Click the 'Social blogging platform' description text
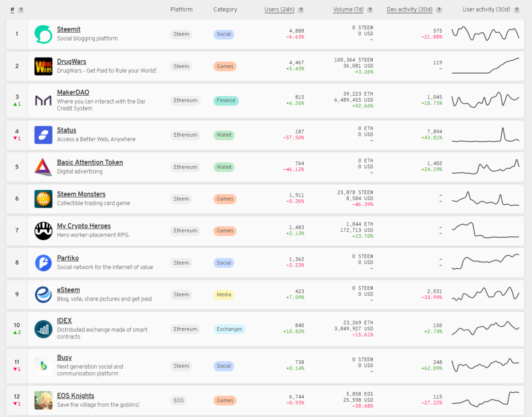Screen dimensions: 532x417 87,39
